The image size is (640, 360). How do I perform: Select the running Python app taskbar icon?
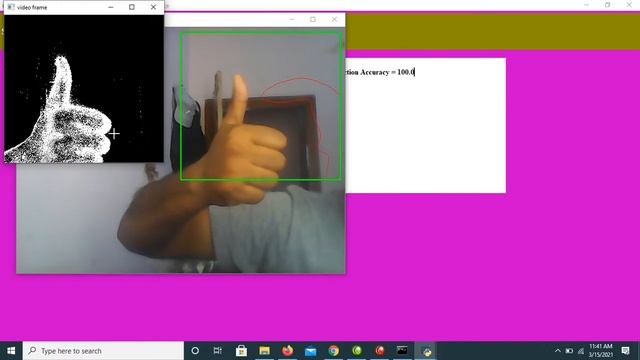[x=426, y=351]
